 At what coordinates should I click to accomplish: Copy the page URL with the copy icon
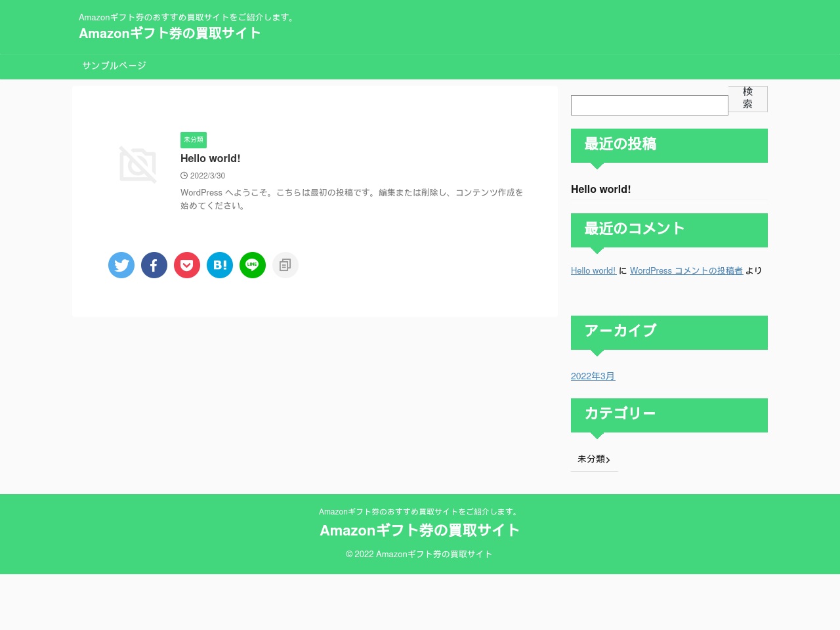tap(285, 265)
